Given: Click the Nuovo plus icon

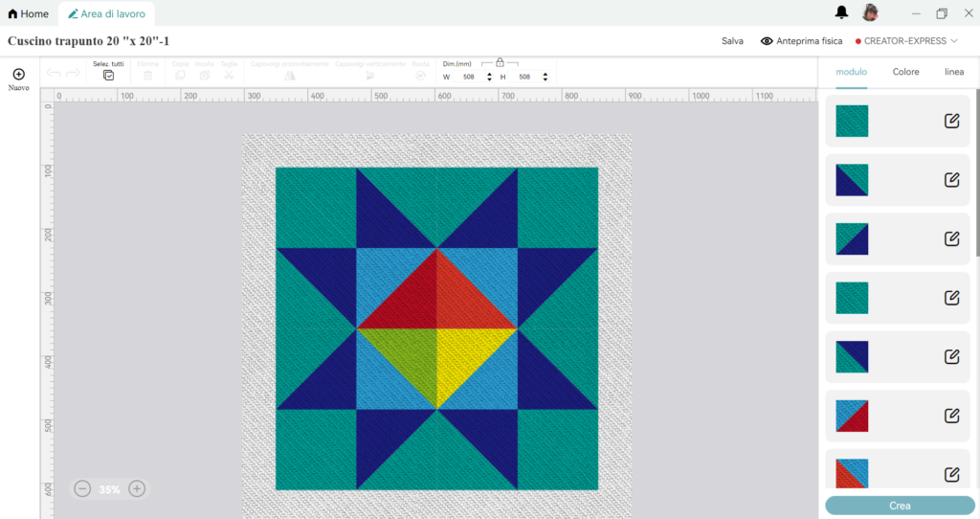Looking at the screenshot, I should 18,74.
